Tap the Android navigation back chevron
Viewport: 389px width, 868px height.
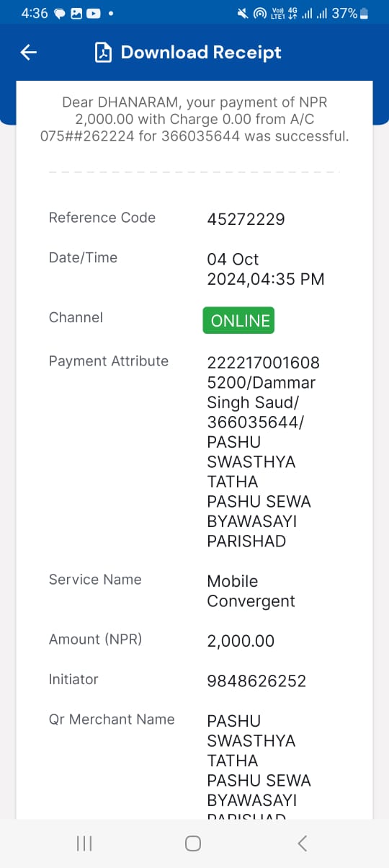[303, 843]
